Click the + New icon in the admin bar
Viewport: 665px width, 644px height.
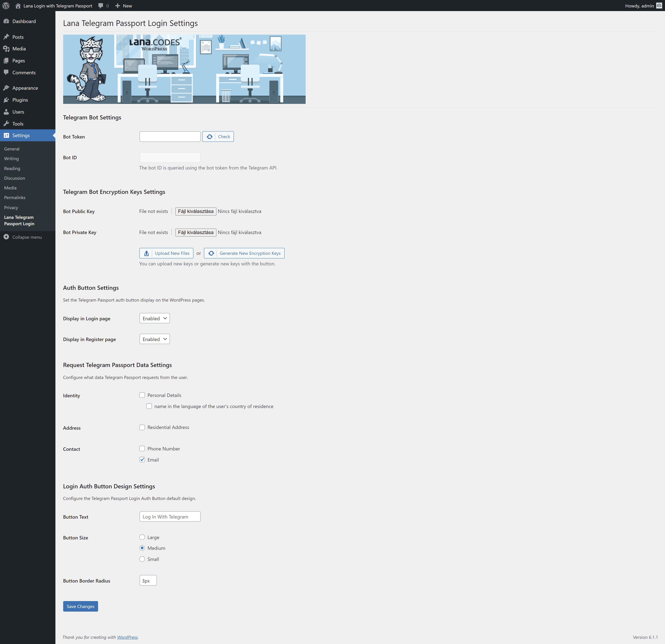coord(118,6)
